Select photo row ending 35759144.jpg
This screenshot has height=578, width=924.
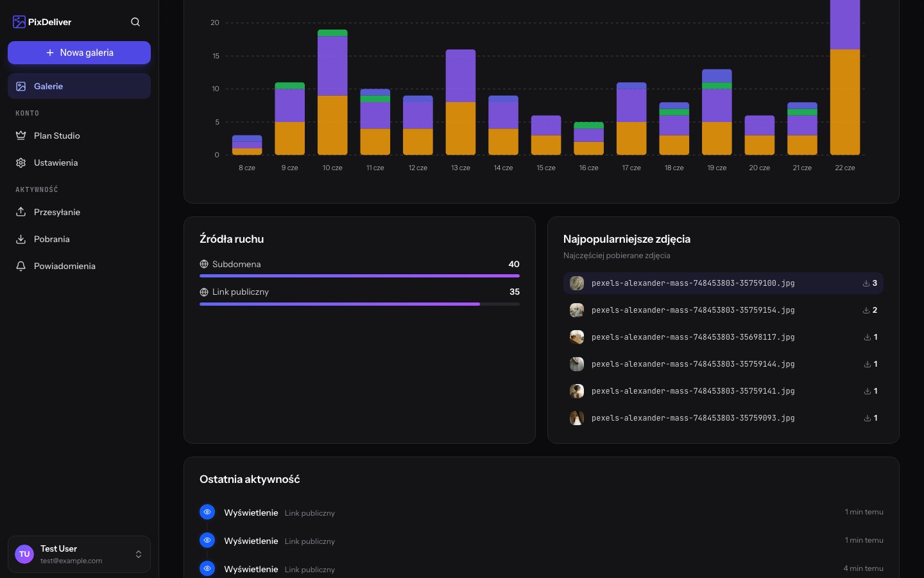pos(723,364)
